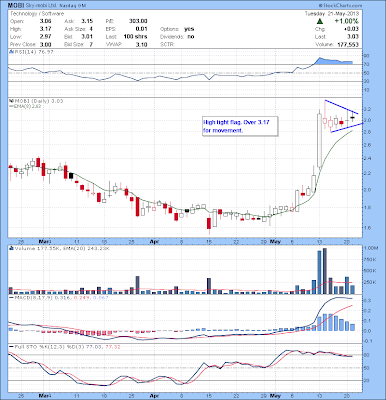Click the Ask value 3.15
Screen dimensions: 386x400
click(87, 21)
